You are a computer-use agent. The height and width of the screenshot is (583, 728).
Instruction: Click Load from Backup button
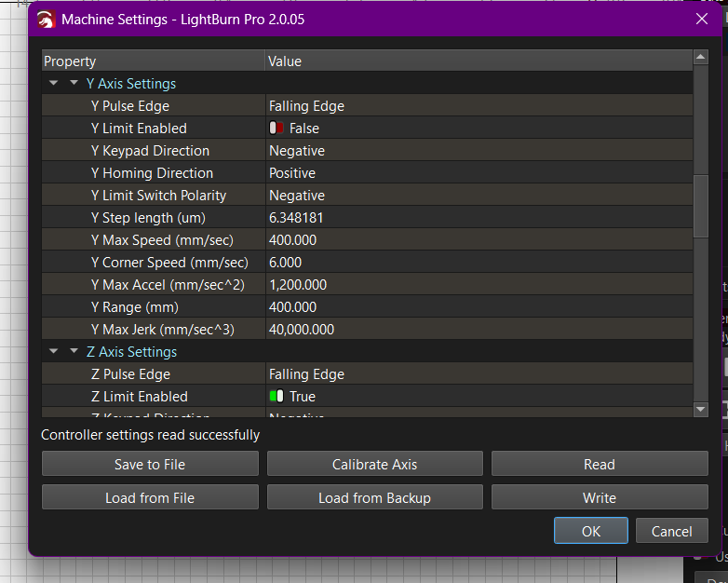[374, 497]
